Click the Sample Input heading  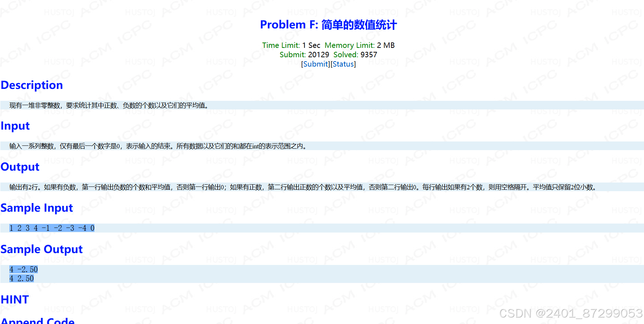[x=37, y=208]
